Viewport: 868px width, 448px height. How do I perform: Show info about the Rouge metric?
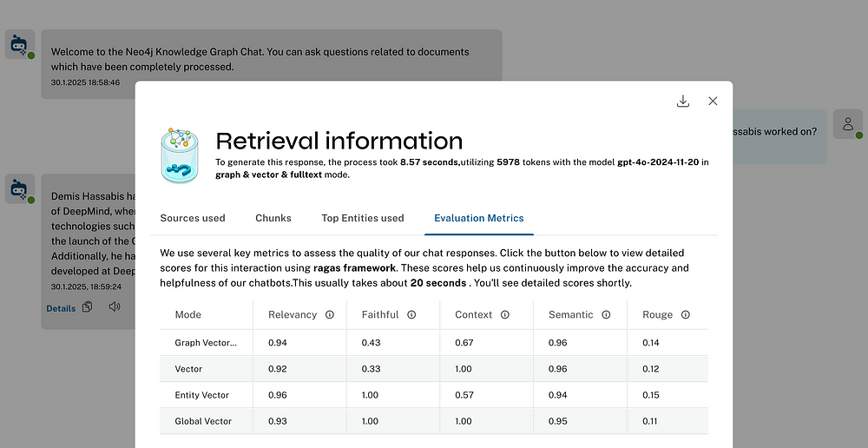pyautogui.click(x=686, y=314)
